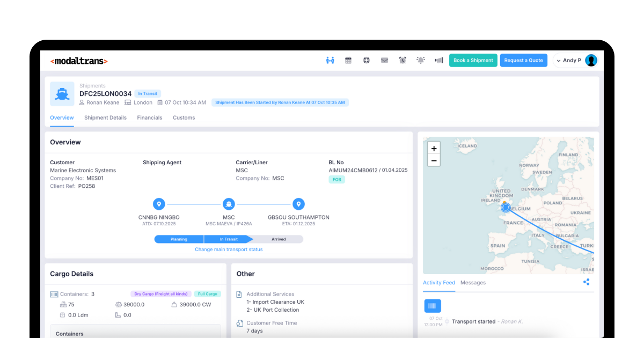Click the shipment started notice banner
Image resolution: width=644 pixels, height=338 pixels.
280,102
